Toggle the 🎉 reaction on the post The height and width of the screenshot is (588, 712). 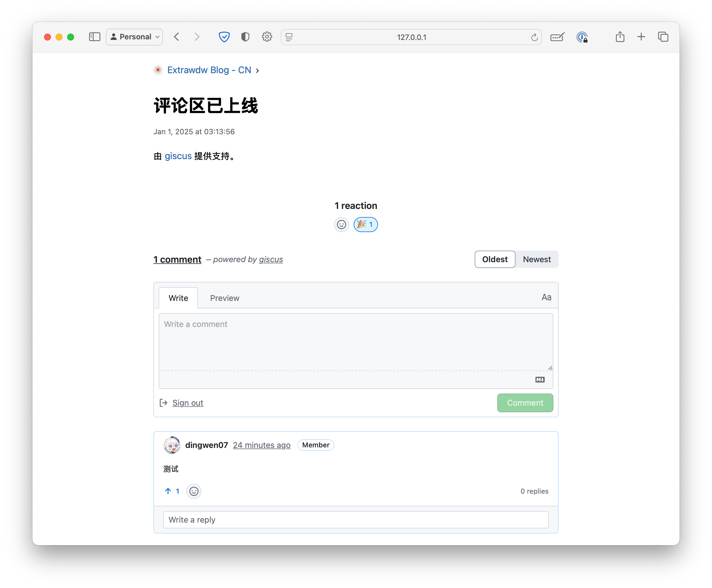[366, 224]
